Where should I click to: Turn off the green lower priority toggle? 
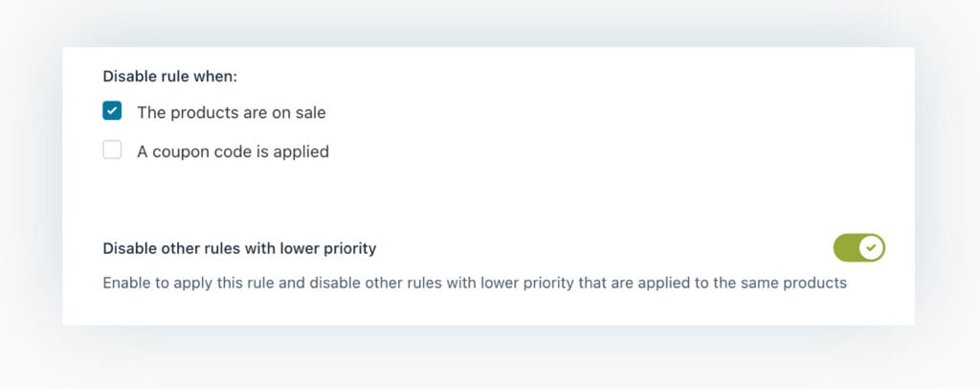[x=858, y=248]
